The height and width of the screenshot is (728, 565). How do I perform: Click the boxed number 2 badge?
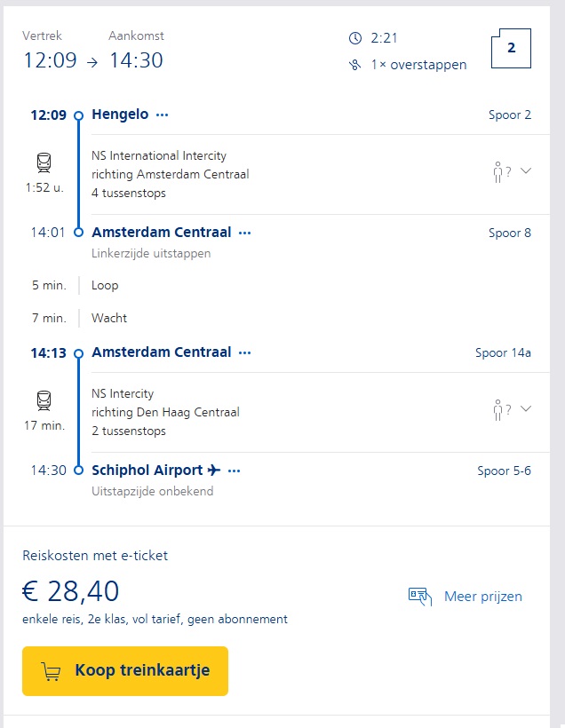tap(511, 48)
